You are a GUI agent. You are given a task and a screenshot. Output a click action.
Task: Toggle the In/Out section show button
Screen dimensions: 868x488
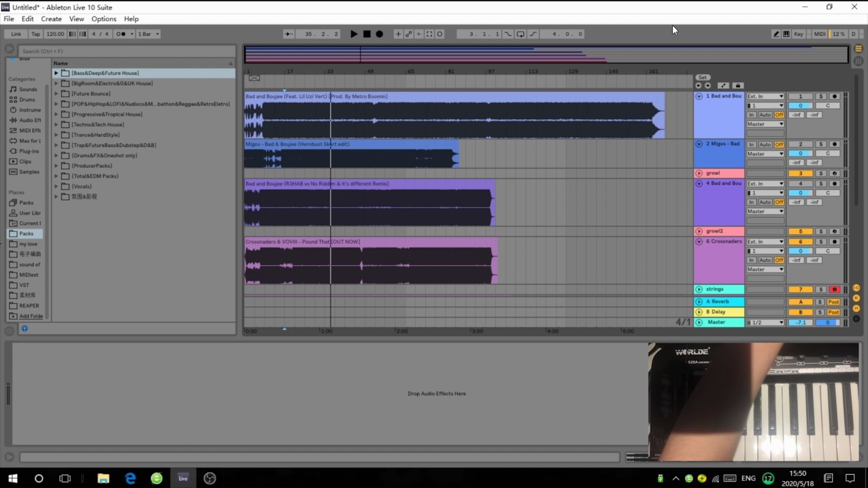click(x=856, y=288)
